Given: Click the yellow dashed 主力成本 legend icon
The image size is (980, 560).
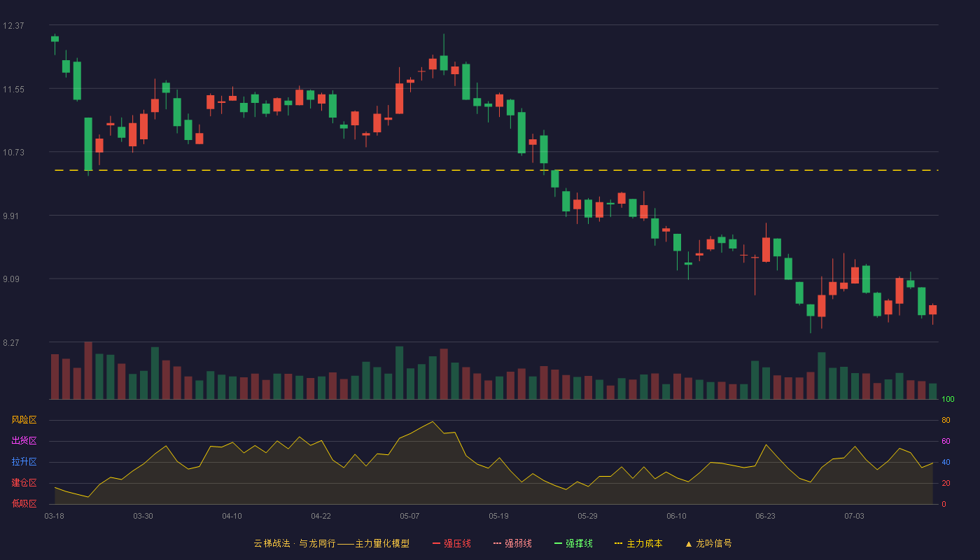Looking at the screenshot, I should 618,543.
